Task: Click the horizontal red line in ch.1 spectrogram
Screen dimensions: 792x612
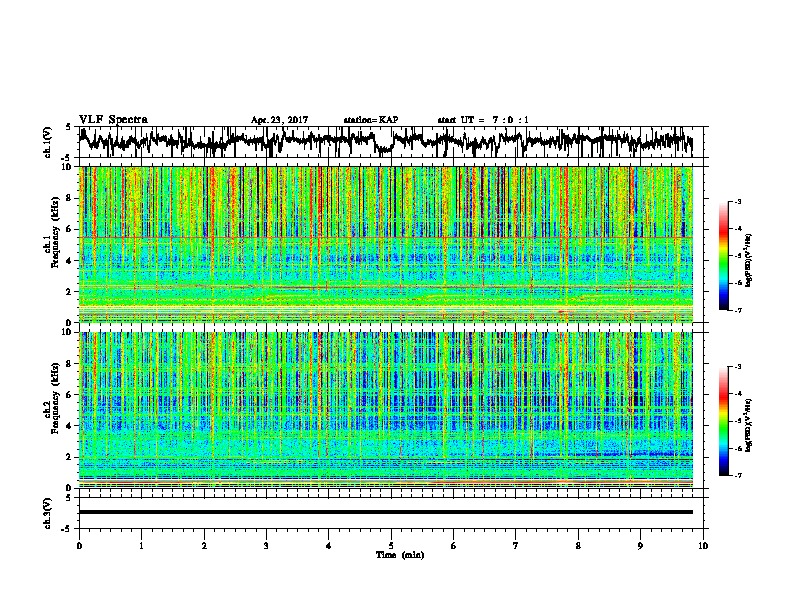Action: pyautogui.click(x=385, y=237)
